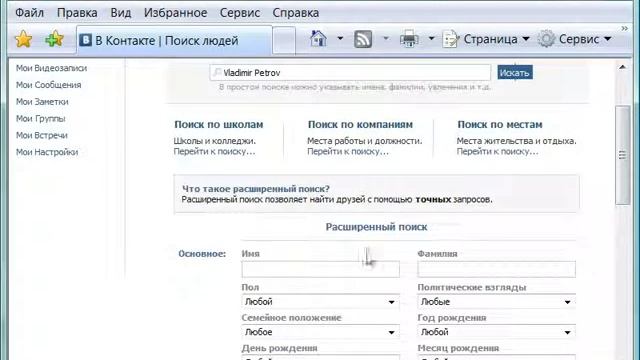Viewport: 640px width, 360px height.
Task: Open Поиск по школам heading link
Action: (219, 124)
